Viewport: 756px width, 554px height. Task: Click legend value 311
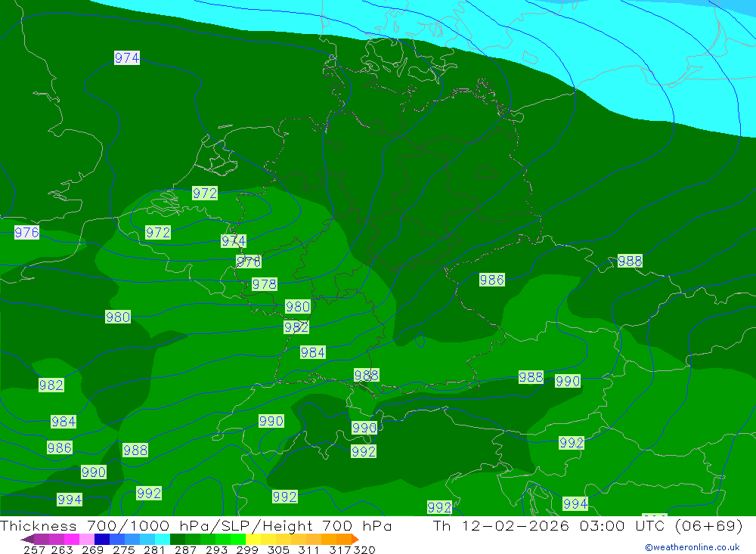308,550
